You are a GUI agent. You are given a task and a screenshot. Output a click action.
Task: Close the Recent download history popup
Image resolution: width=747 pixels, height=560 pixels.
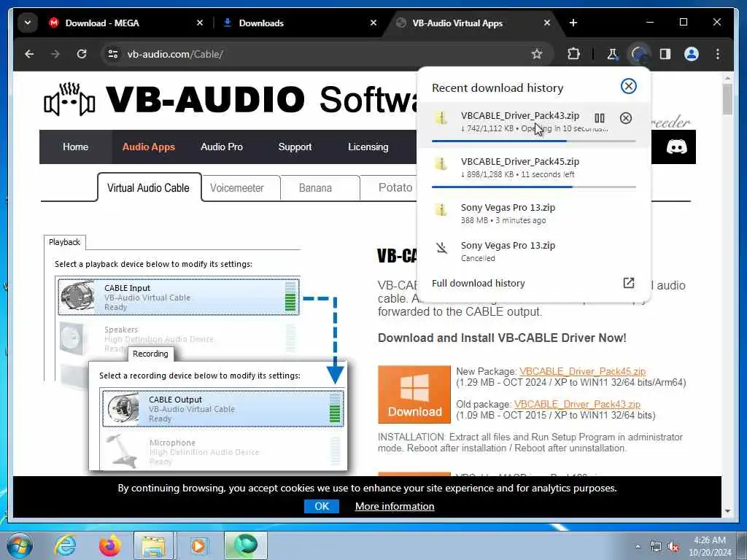tap(628, 86)
